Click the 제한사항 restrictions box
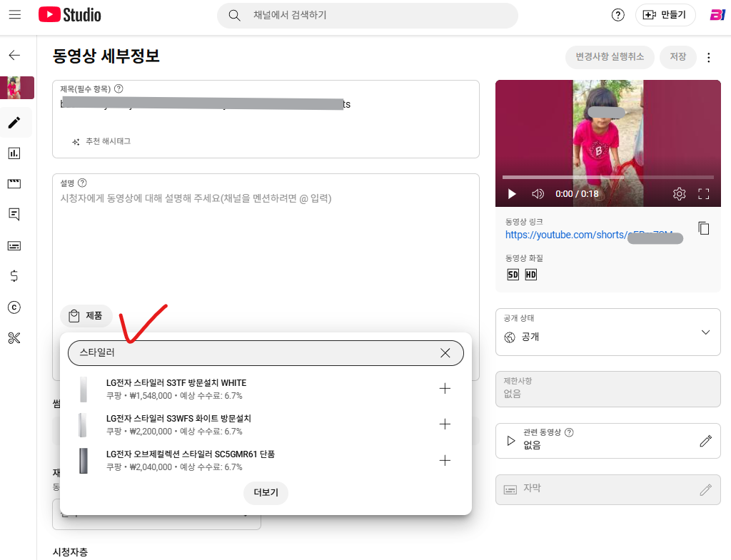The width and height of the screenshot is (731, 560). [608, 389]
